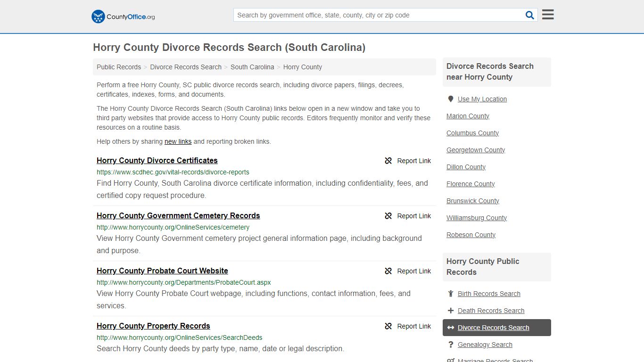The width and height of the screenshot is (644, 362).
Task: Open Brunswick County link
Action: [473, 201]
